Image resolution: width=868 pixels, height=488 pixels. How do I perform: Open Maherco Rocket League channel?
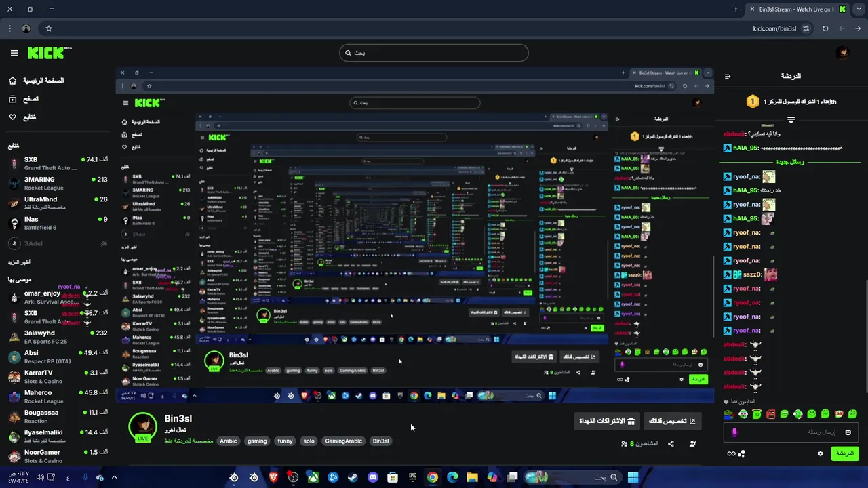[x=57, y=396]
